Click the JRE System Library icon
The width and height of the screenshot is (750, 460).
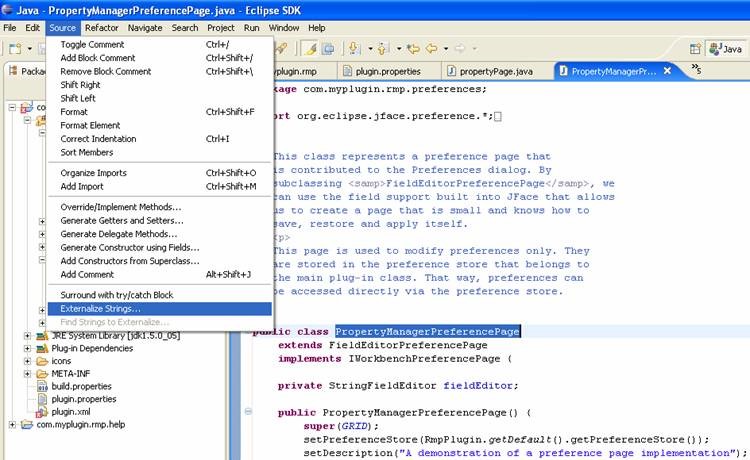click(42, 336)
